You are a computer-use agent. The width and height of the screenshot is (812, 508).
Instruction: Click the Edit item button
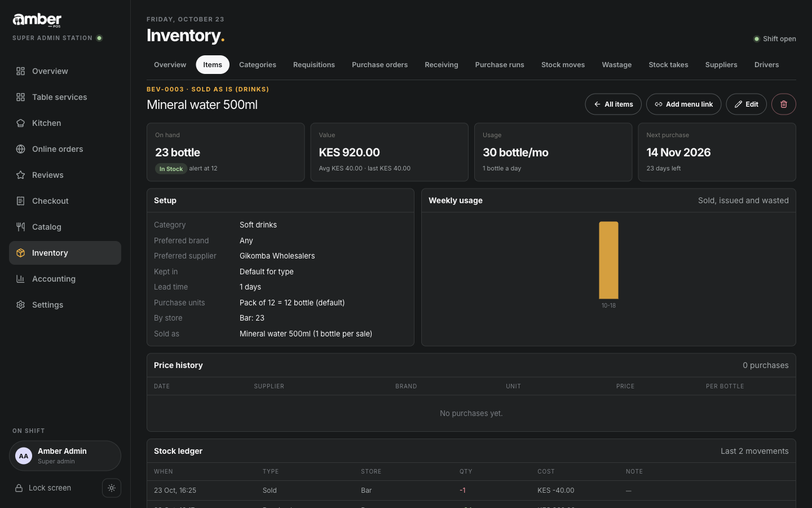pos(746,104)
